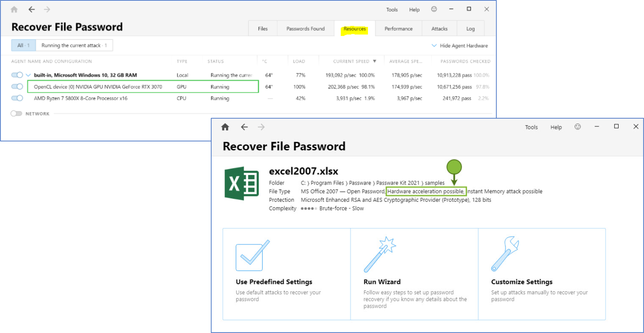Click the 'Status' column header
644x333 pixels.
click(x=215, y=61)
